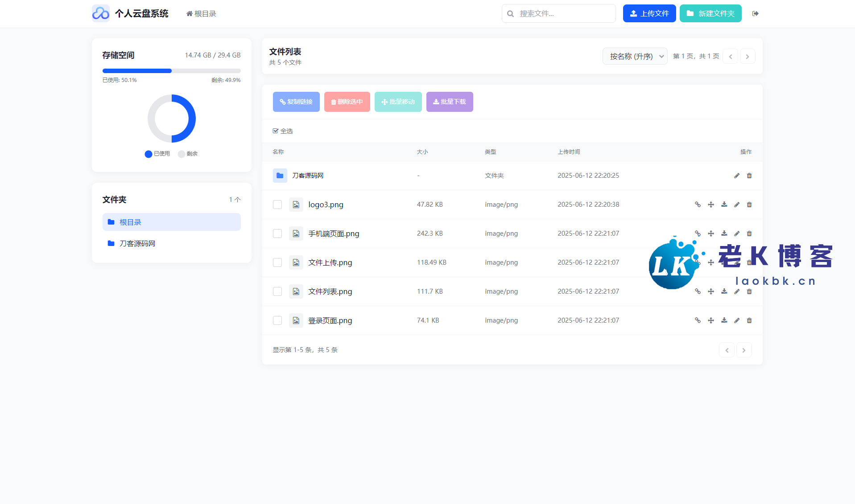Click the storage usage progress bar
Screen dimensions: 855x504
point(171,71)
